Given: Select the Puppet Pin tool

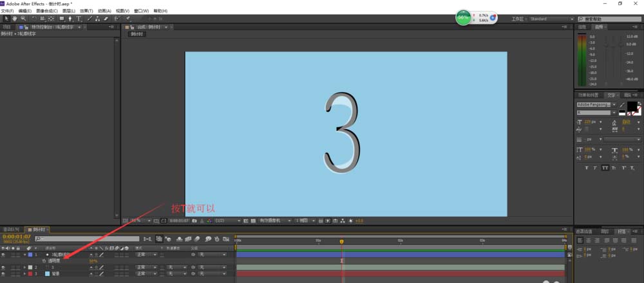Looking at the screenshot, I should point(128,19).
